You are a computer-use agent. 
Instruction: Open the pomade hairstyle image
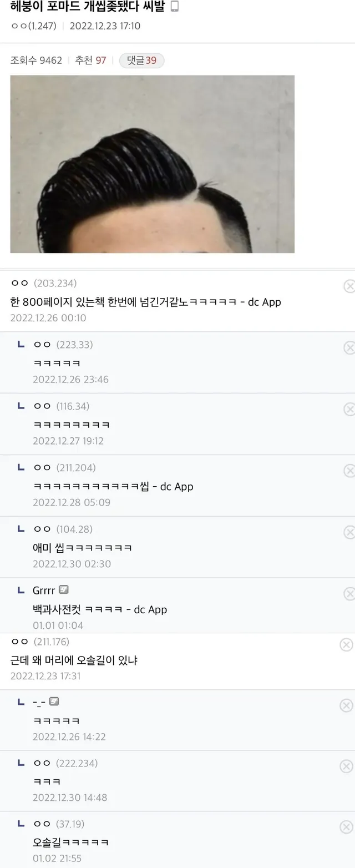pos(152,164)
